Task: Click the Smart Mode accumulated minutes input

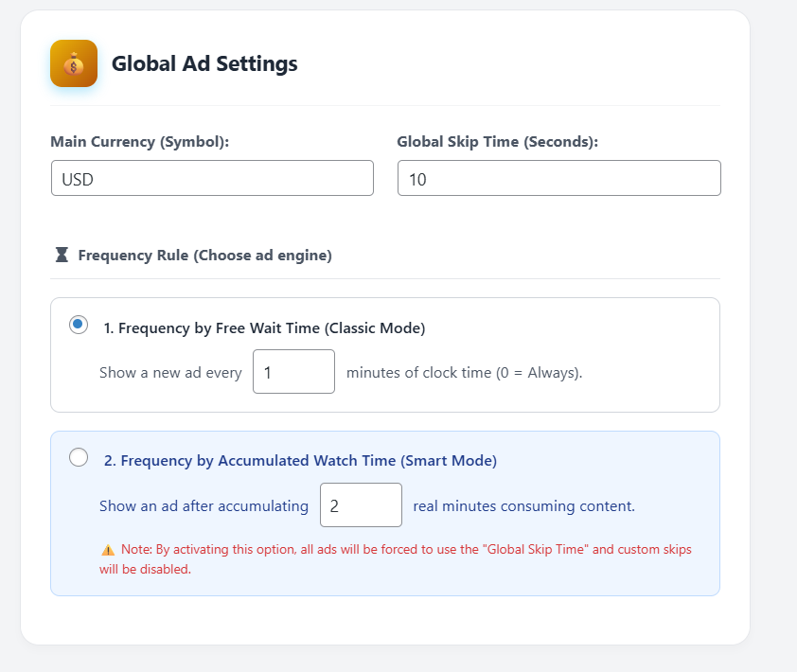Action: pos(361,505)
